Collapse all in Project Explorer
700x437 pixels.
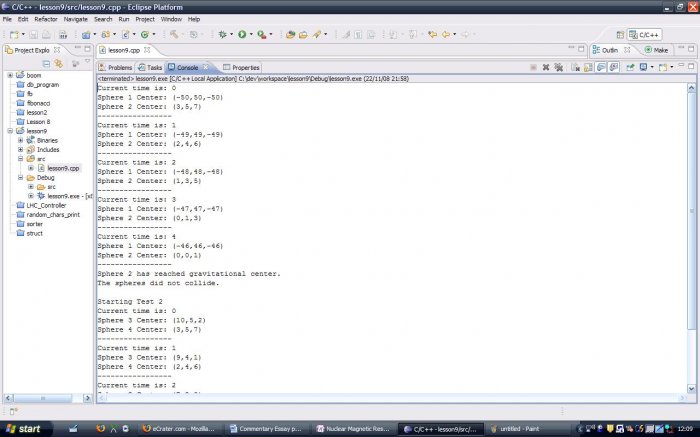click(x=46, y=64)
